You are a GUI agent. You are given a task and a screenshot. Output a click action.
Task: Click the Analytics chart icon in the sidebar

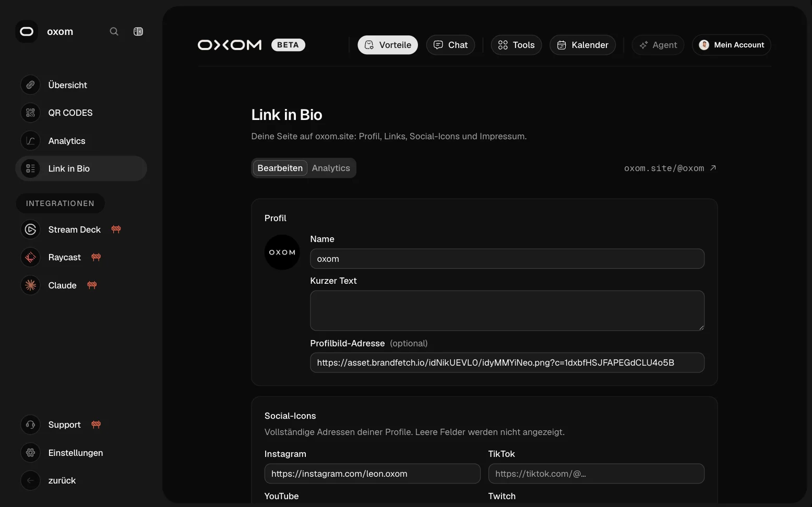pyautogui.click(x=30, y=141)
